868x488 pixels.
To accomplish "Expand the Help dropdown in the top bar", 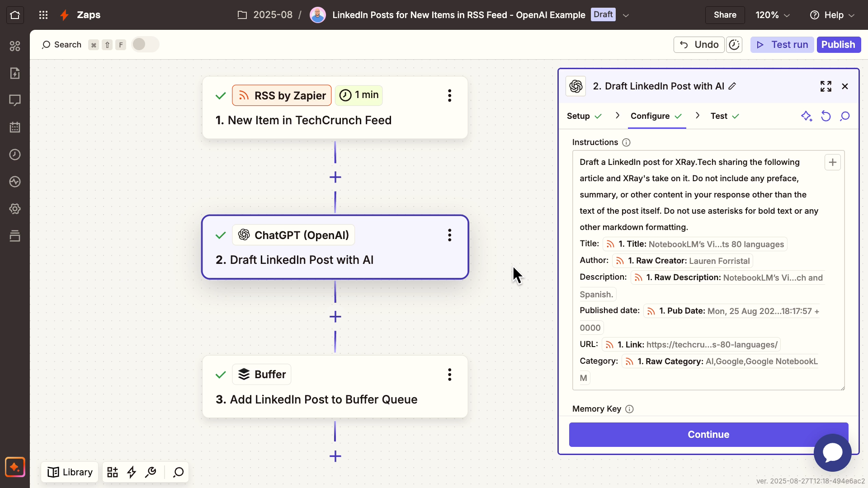I will (x=852, y=15).
